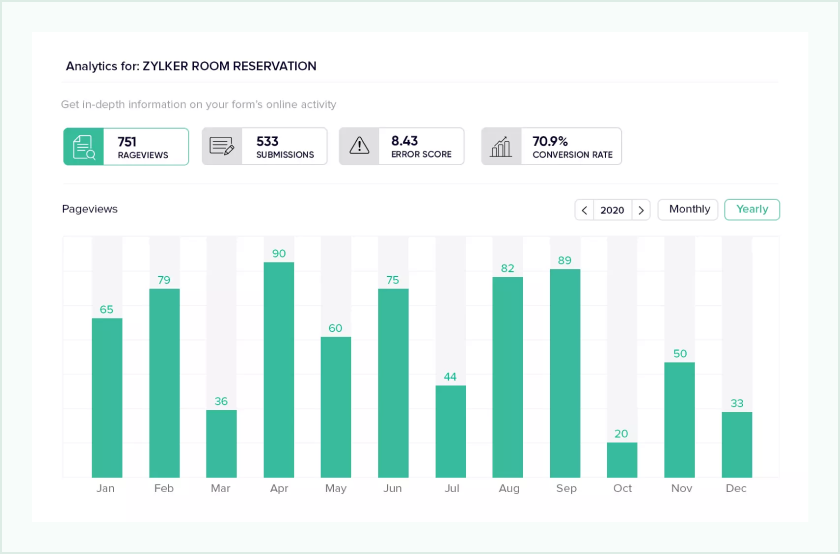Click the January bar showing 65
Viewport: 840px width, 554px height.
(x=107, y=397)
